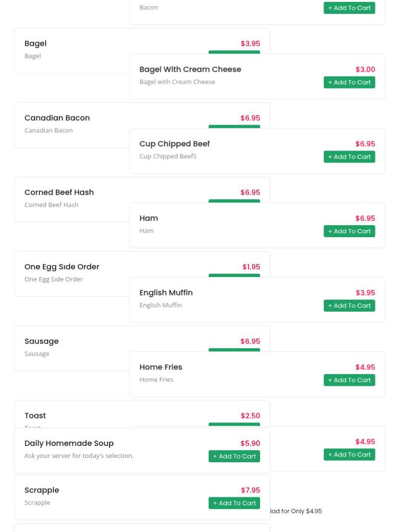
Task: Select the Bagel menu item title
Action: [x=36, y=43]
